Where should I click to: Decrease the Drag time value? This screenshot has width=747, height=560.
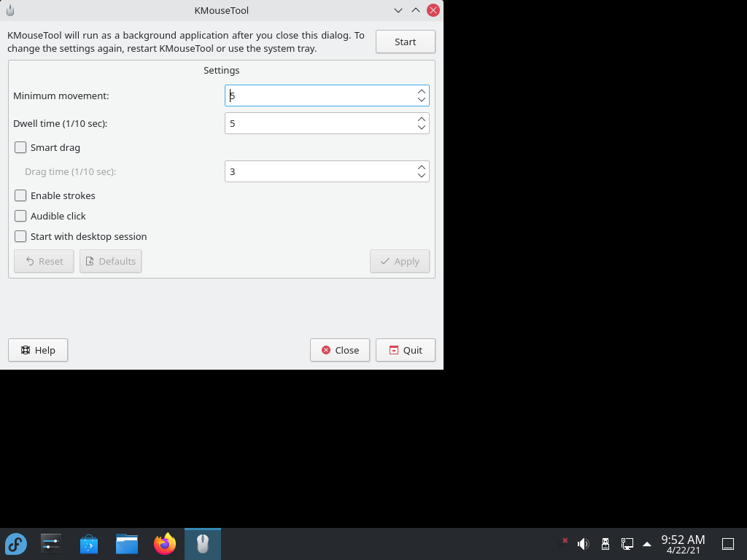[421, 176]
